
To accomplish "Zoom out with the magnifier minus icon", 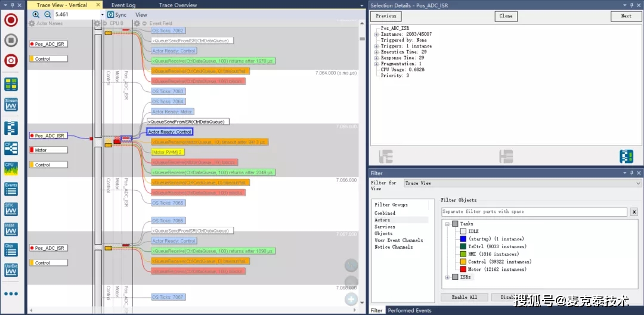I will click(x=48, y=15).
